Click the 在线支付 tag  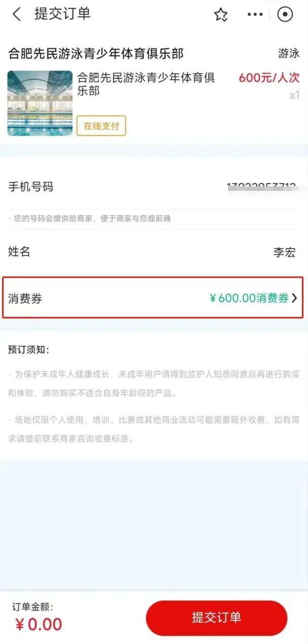(x=101, y=126)
